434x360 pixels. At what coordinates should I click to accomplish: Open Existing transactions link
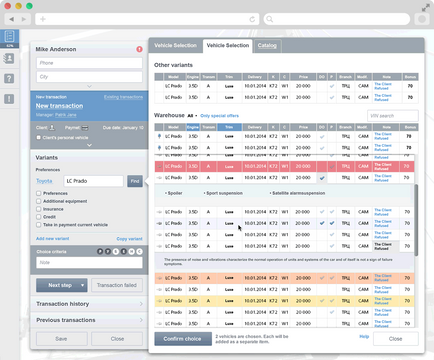point(123,97)
